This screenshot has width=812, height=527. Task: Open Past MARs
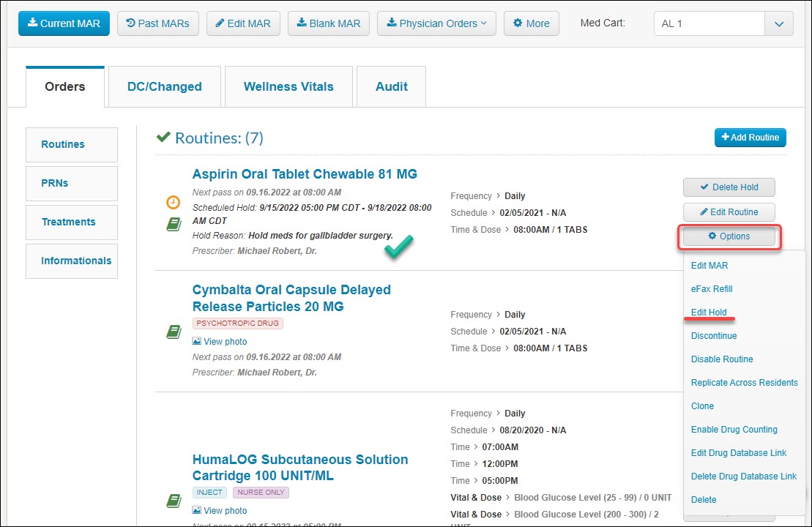pos(158,23)
